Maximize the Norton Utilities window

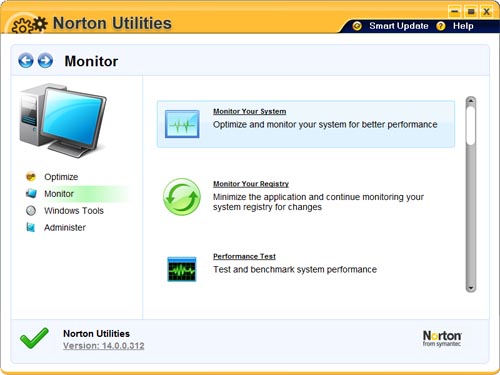[x=471, y=12]
